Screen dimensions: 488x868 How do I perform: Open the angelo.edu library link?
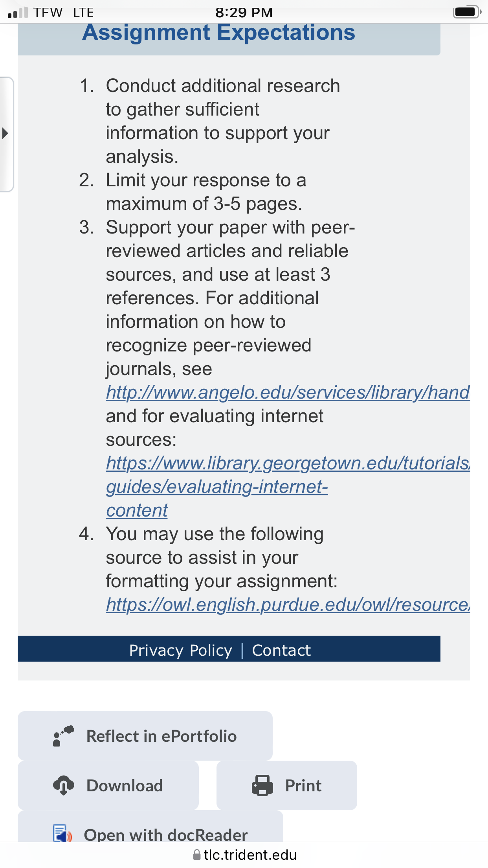point(288,392)
